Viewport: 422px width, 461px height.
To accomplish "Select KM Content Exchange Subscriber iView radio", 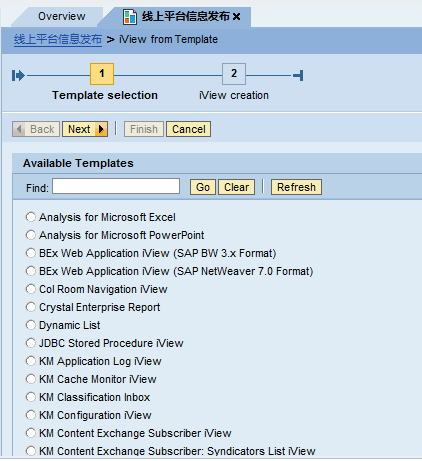I will click(x=31, y=433).
